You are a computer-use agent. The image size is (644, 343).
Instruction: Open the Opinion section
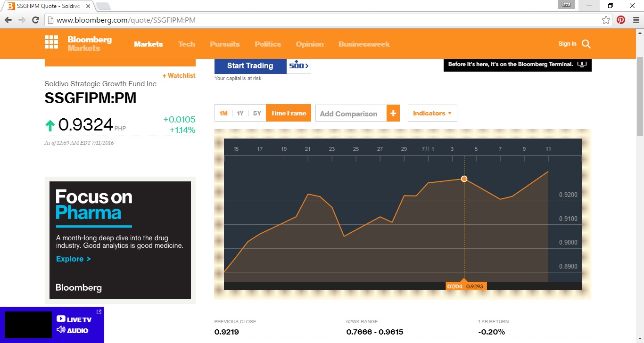coord(310,44)
